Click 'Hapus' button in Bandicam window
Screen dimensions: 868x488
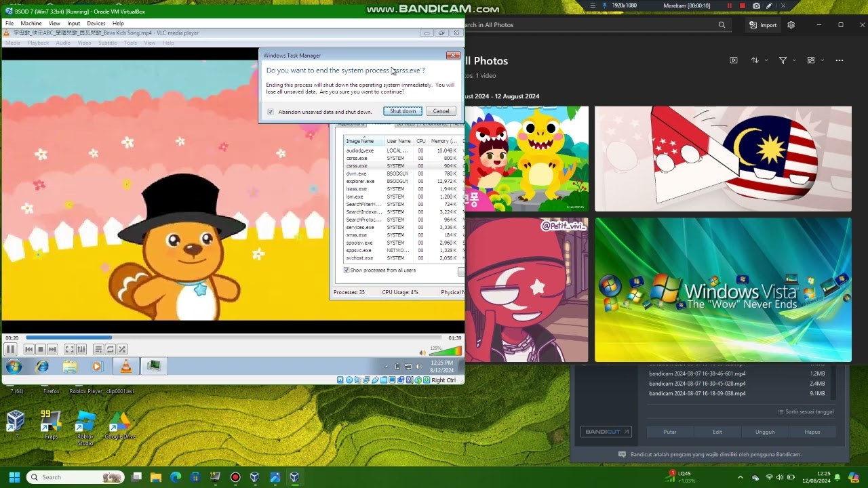[x=812, y=432]
